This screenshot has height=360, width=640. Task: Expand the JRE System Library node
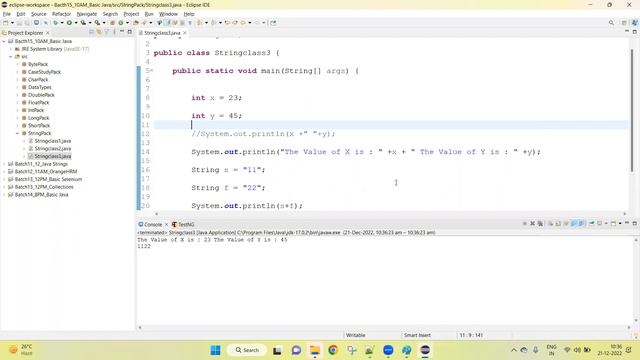click(11, 49)
